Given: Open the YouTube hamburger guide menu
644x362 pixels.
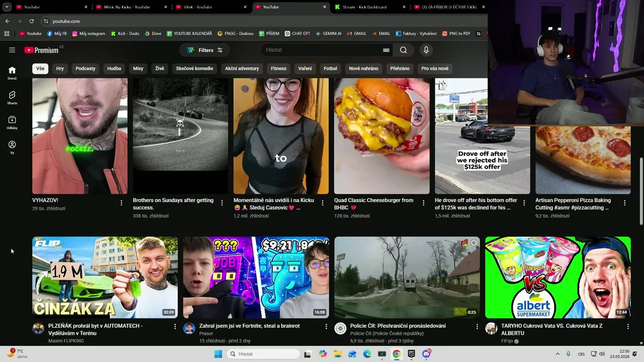Looking at the screenshot, I should [12, 50].
